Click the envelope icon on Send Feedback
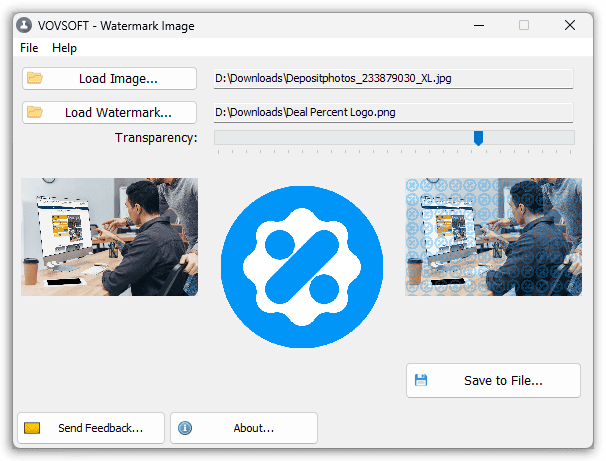 (x=32, y=428)
